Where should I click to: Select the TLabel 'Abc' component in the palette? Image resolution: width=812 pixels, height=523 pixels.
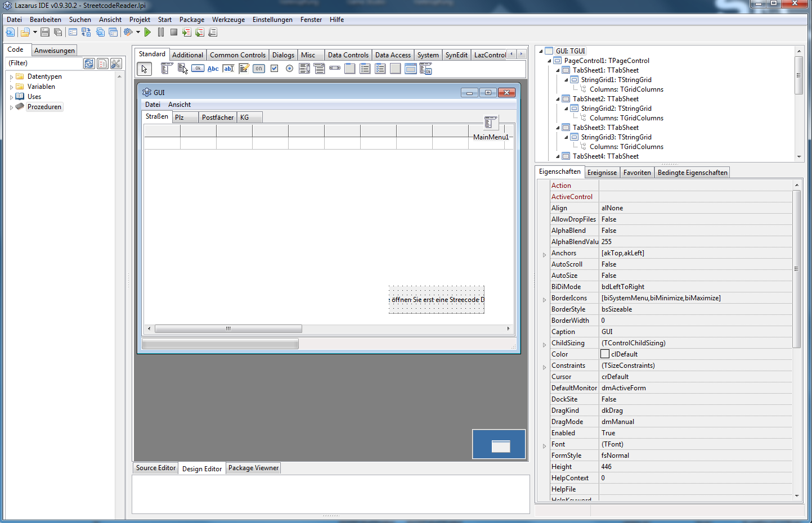point(213,69)
